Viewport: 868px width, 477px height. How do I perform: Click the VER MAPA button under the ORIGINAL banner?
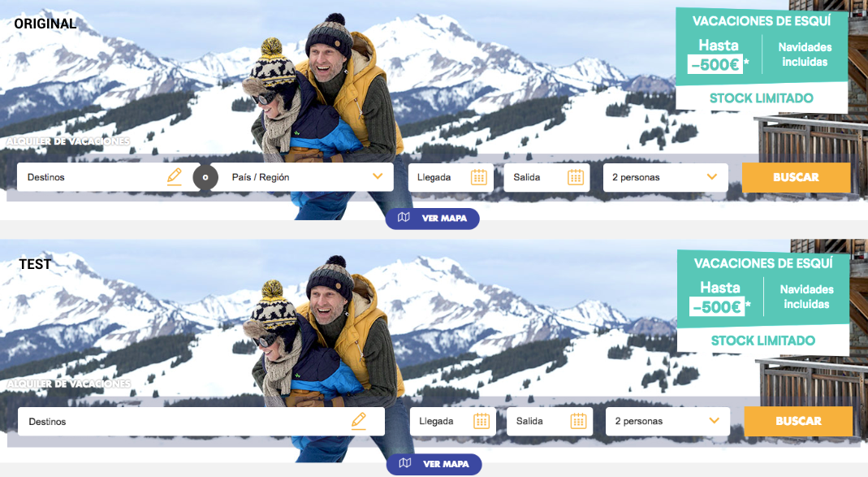pos(432,219)
